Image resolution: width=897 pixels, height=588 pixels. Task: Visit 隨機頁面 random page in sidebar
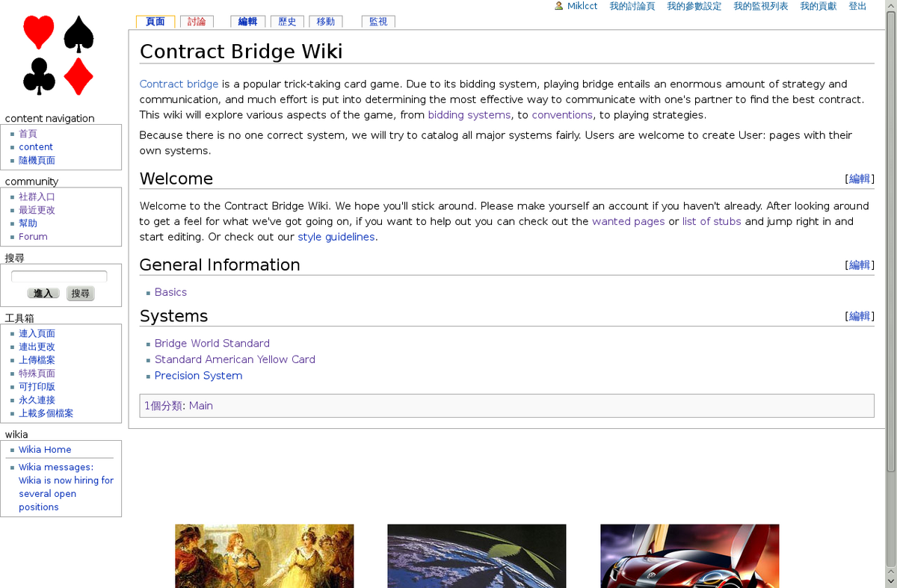tap(37, 160)
